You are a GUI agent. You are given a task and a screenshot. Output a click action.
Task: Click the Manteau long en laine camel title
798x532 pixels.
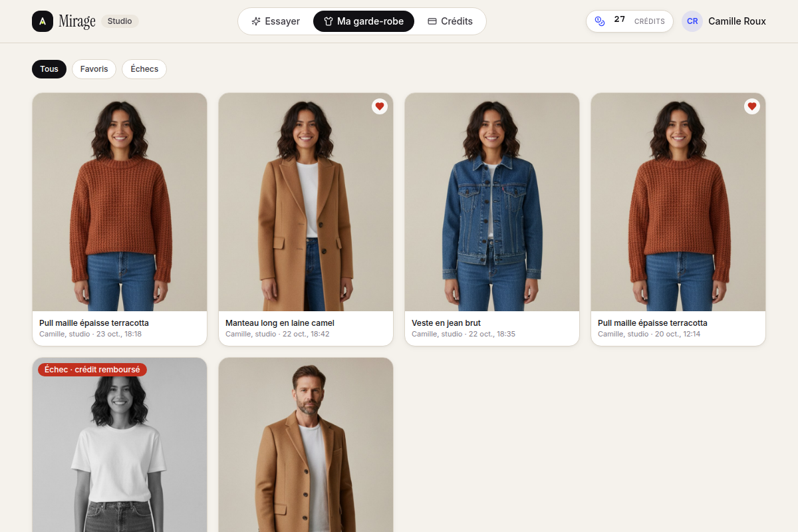(x=280, y=323)
